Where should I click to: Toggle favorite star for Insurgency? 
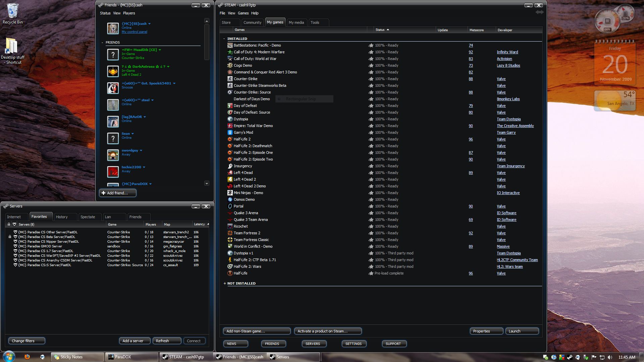(x=371, y=166)
